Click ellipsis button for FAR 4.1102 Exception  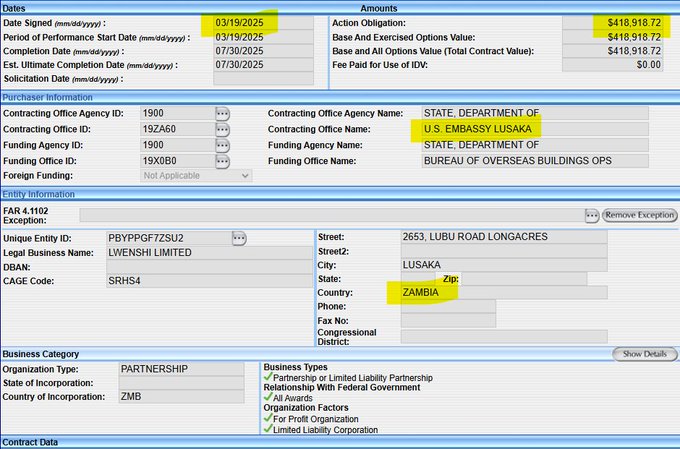[592, 215]
